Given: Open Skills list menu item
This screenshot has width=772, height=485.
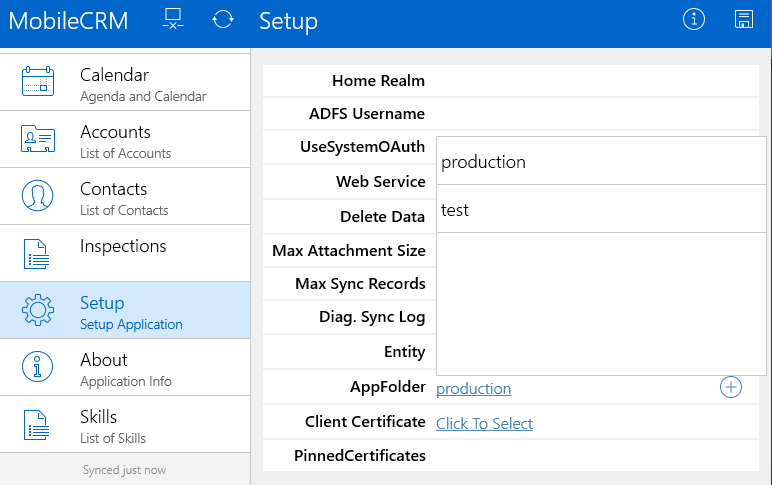Looking at the screenshot, I should pyautogui.click(x=125, y=424).
